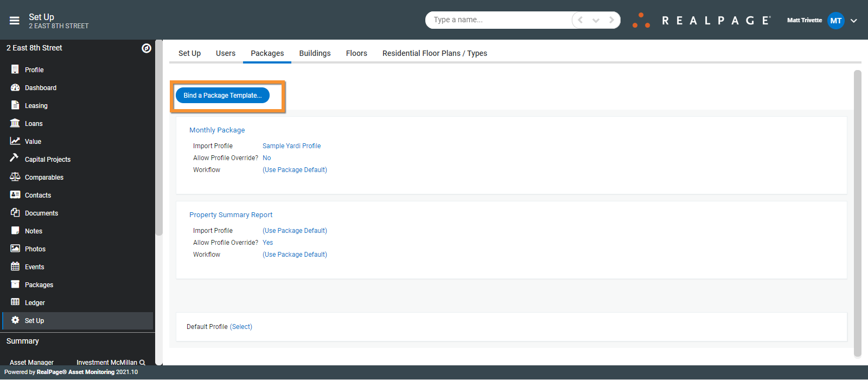The image size is (868, 380).
Task: Open Loans in the sidebar
Action: point(34,123)
